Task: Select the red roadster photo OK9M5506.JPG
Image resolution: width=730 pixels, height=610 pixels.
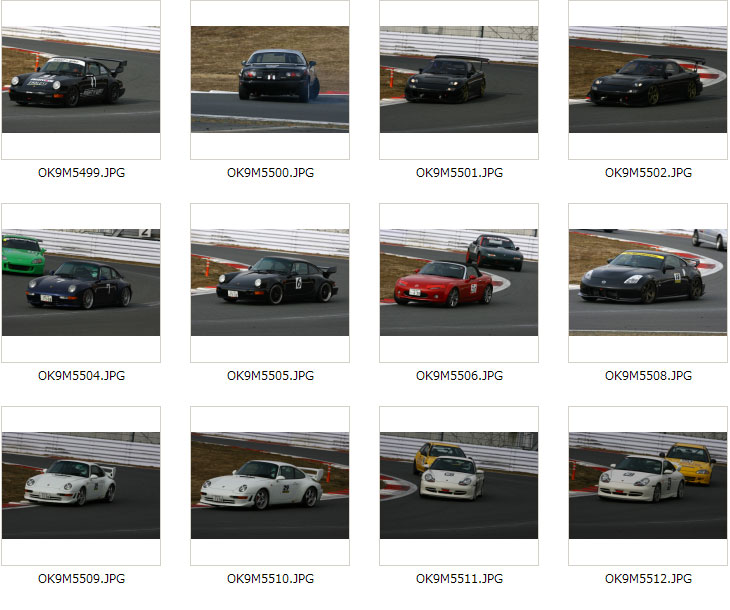Action: (459, 283)
